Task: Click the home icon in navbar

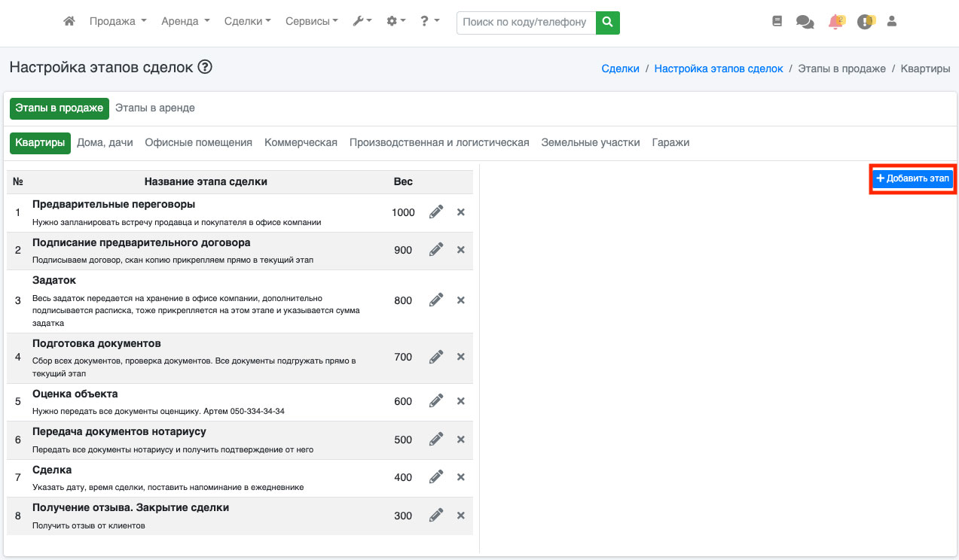Action: coord(69,22)
